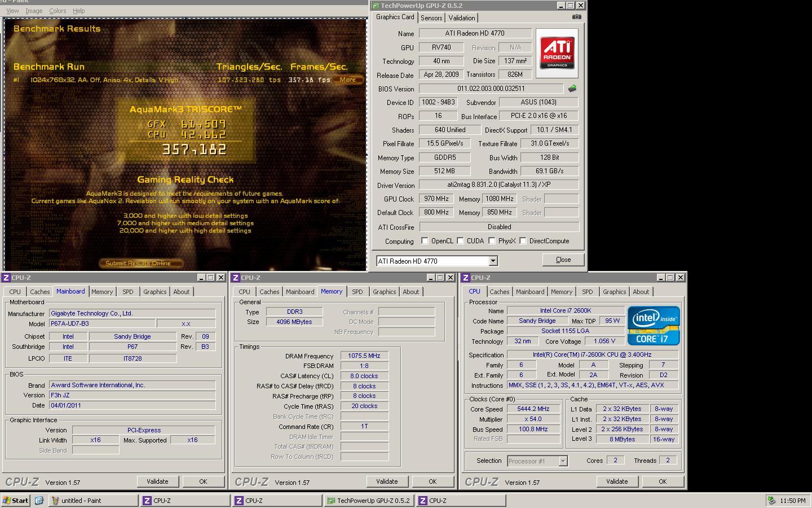
Task: Click the taskbar clock showing 11:50 PM
Action: click(x=793, y=501)
